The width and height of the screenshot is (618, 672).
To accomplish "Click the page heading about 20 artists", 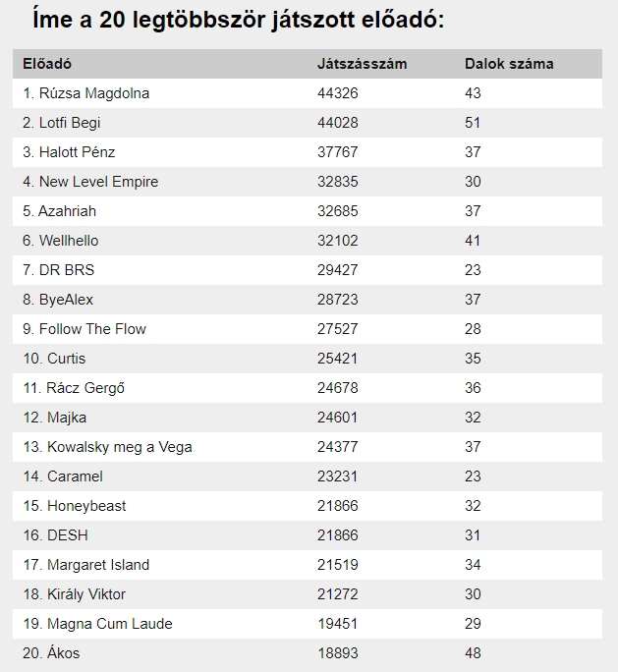I will 239,19.
